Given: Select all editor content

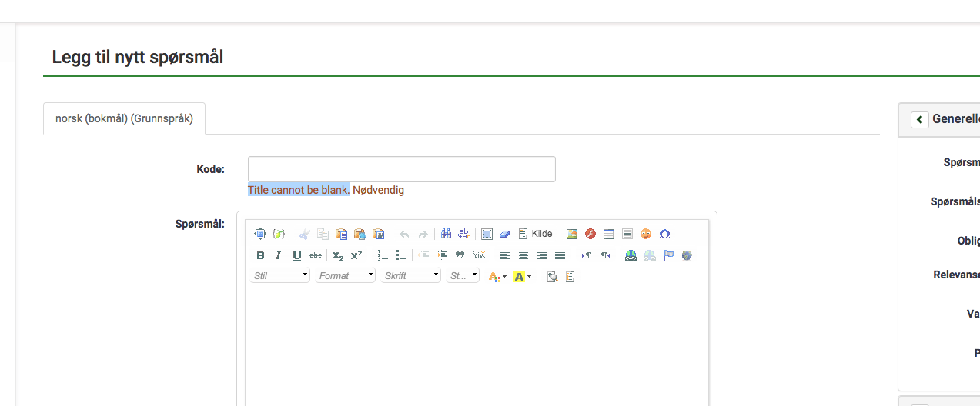Looking at the screenshot, I should pos(487,234).
